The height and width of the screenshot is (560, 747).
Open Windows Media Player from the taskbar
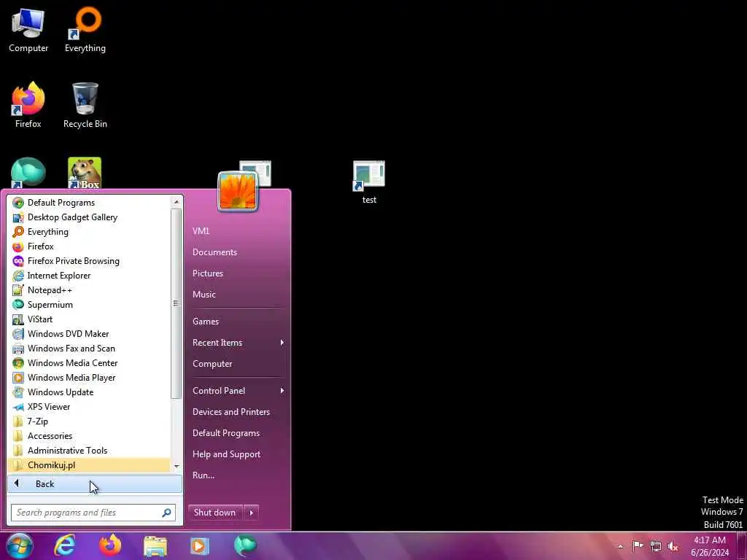[x=199, y=545]
